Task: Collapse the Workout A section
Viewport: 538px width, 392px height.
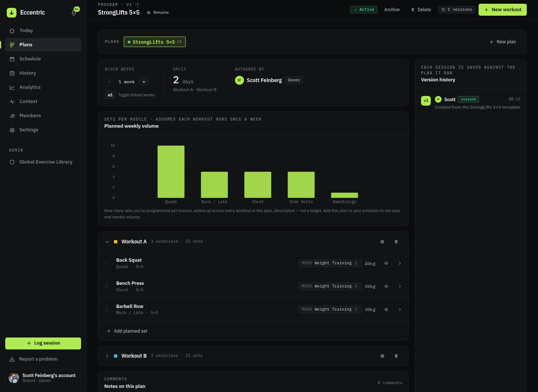Action: [x=107, y=242]
